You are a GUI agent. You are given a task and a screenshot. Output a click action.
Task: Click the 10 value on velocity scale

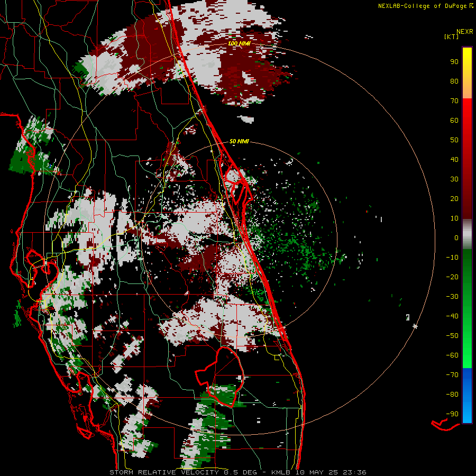point(454,218)
